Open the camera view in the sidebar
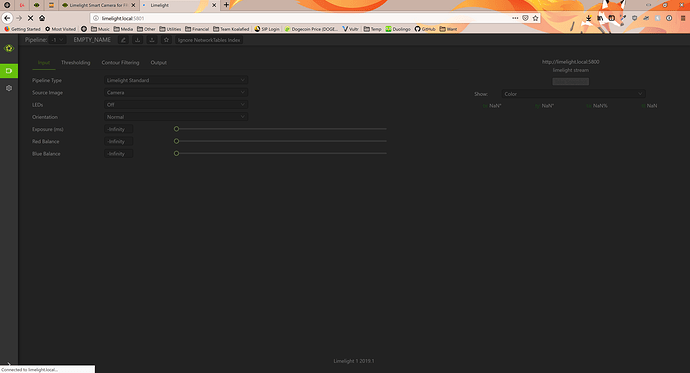The width and height of the screenshot is (690, 373). click(x=9, y=71)
